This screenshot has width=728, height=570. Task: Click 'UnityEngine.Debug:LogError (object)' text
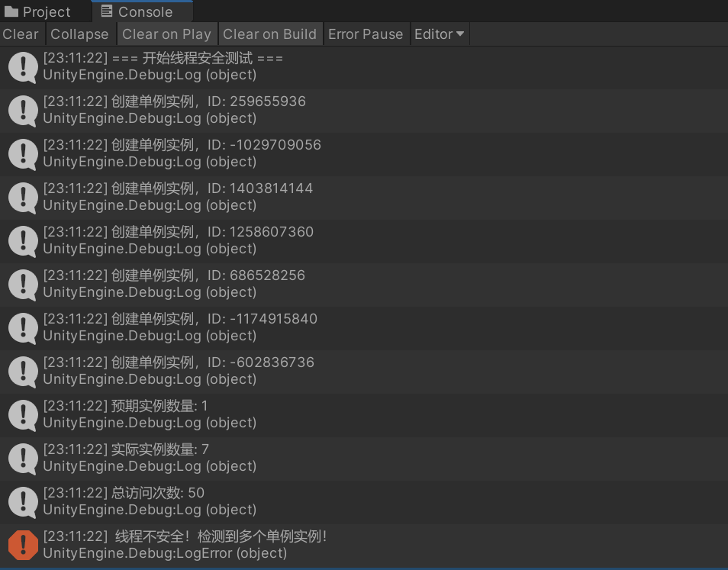click(x=165, y=553)
